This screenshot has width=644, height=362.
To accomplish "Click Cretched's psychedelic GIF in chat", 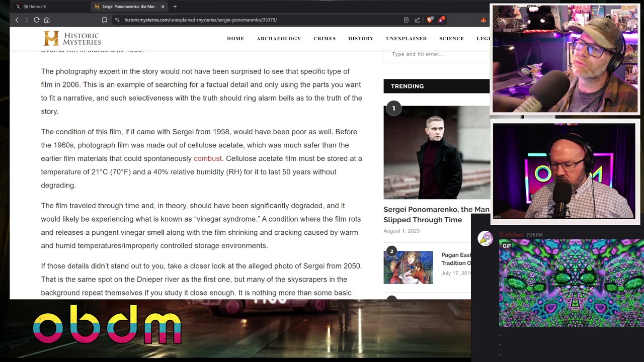I will tap(571, 283).
